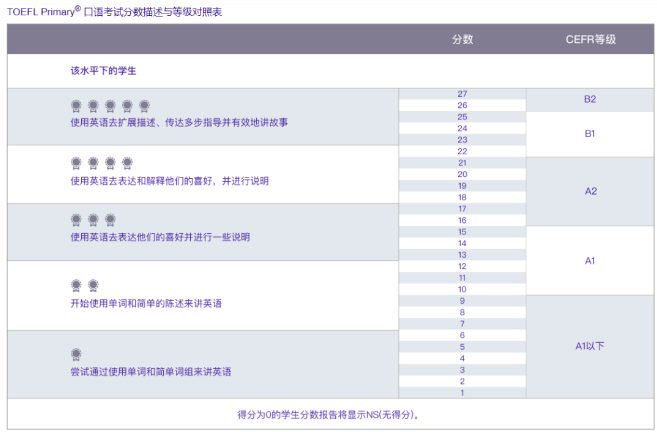The image size is (657, 432).
Task: Click the three-badge rating icons row
Action: pyautogui.click(x=93, y=220)
